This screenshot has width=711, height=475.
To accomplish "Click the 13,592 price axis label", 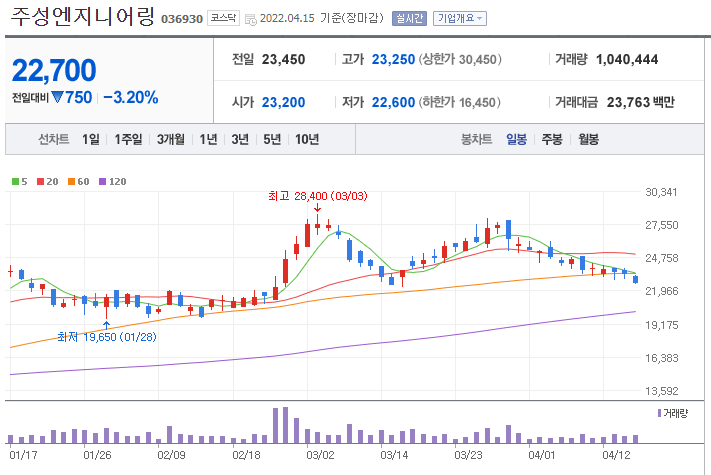I will coord(662,391).
